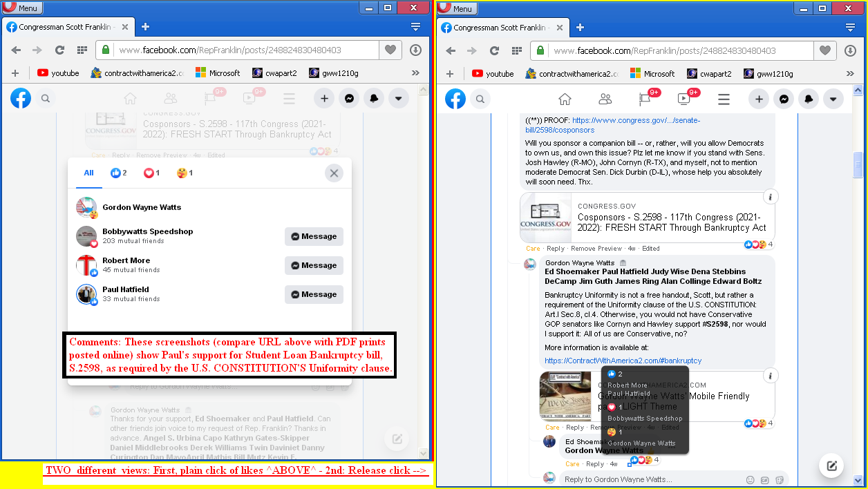The height and width of the screenshot is (489, 868).
Task: Bookmark page with heart icon, left window
Action: pyautogui.click(x=390, y=50)
